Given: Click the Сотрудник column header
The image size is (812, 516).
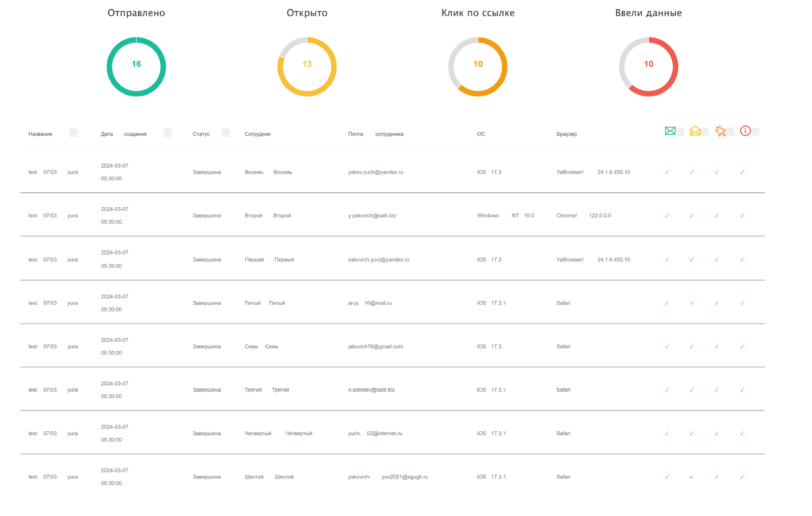Looking at the screenshot, I should pos(258,134).
